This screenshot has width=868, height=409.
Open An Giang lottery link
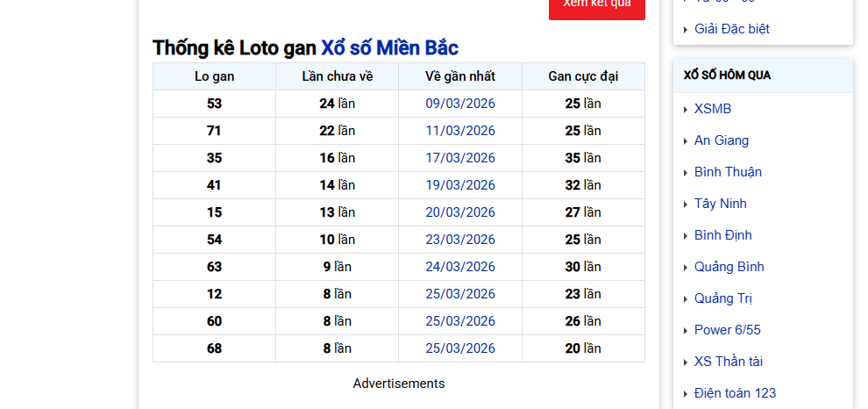click(x=721, y=140)
